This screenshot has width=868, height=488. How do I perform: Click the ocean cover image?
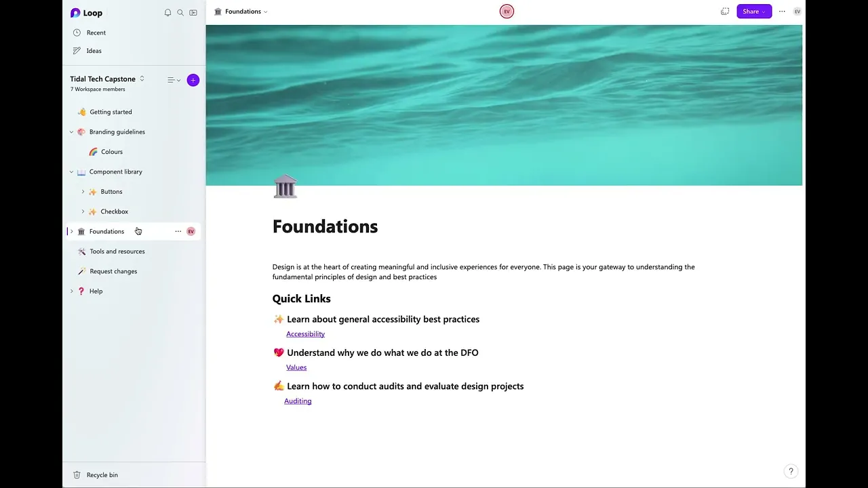pos(504,105)
